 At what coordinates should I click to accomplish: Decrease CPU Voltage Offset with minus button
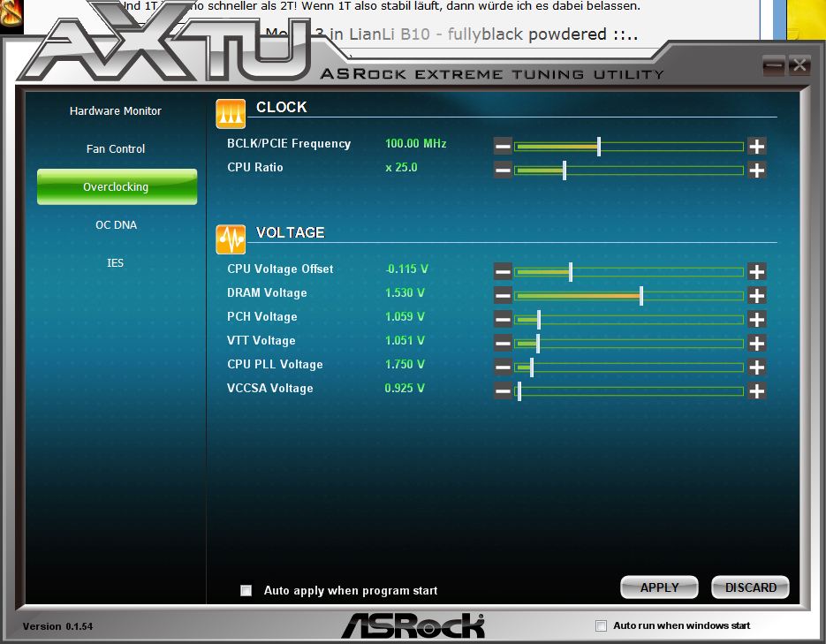[x=503, y=272]
